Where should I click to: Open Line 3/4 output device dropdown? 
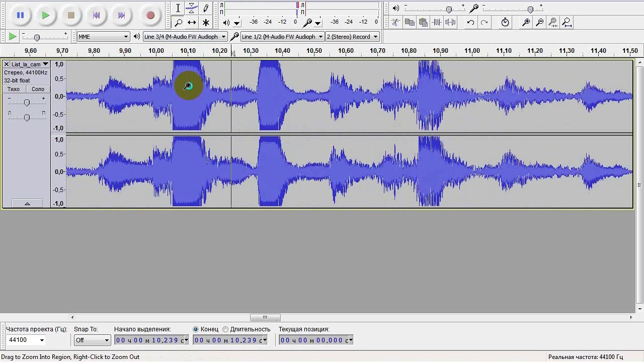coord(185,37)
